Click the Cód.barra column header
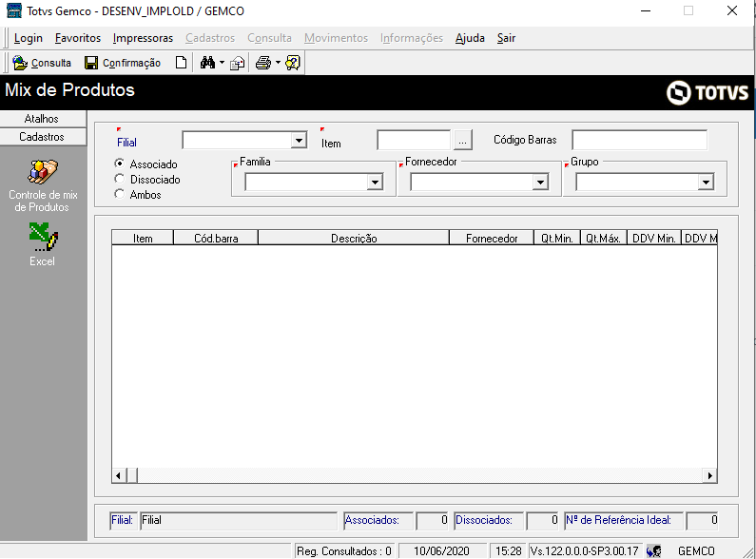 [x=216, y=238]
